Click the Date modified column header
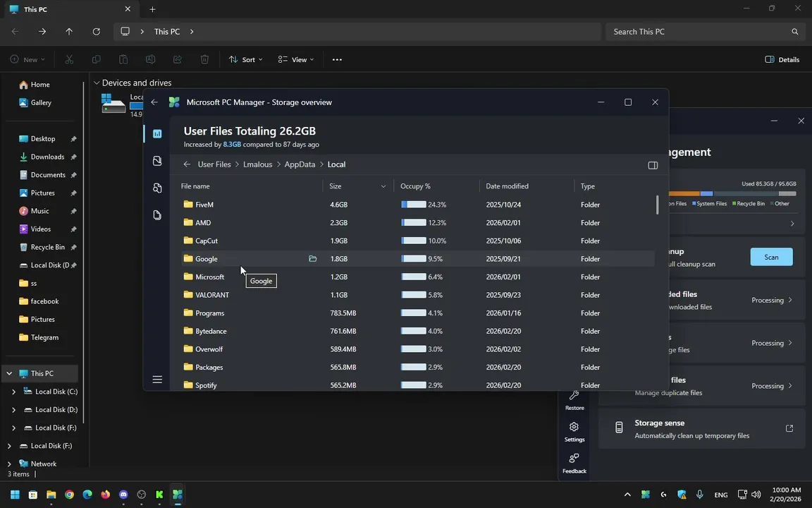Screen dimensions: 812x508 (507, 186)
